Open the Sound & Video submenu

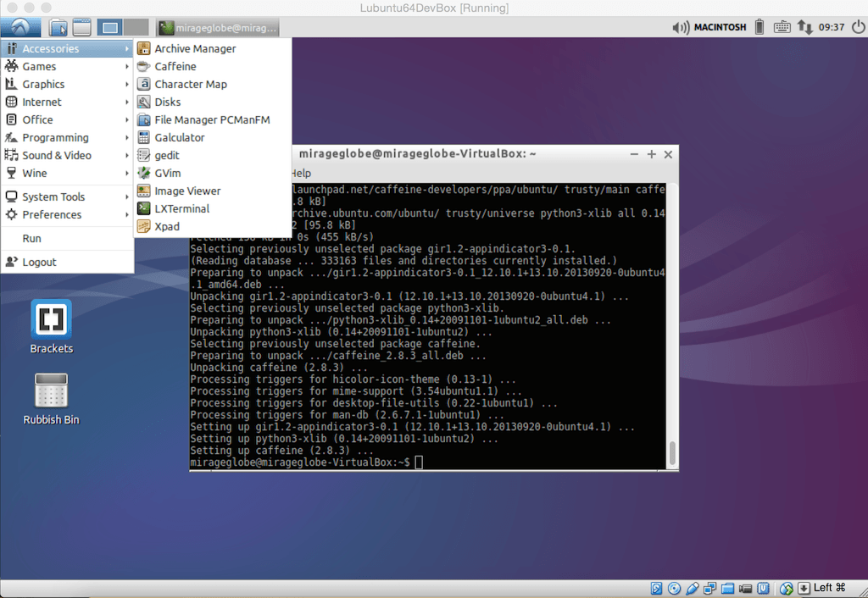coord(67,156)
